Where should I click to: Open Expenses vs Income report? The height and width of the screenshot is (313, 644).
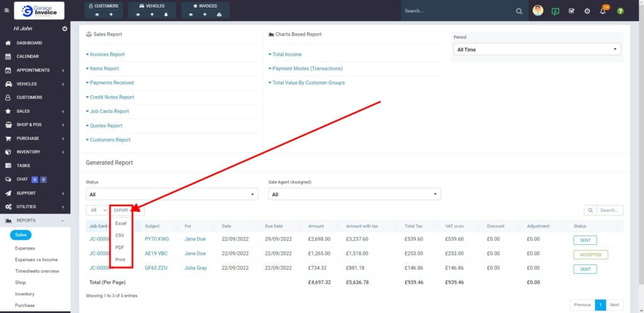(36, 259)
